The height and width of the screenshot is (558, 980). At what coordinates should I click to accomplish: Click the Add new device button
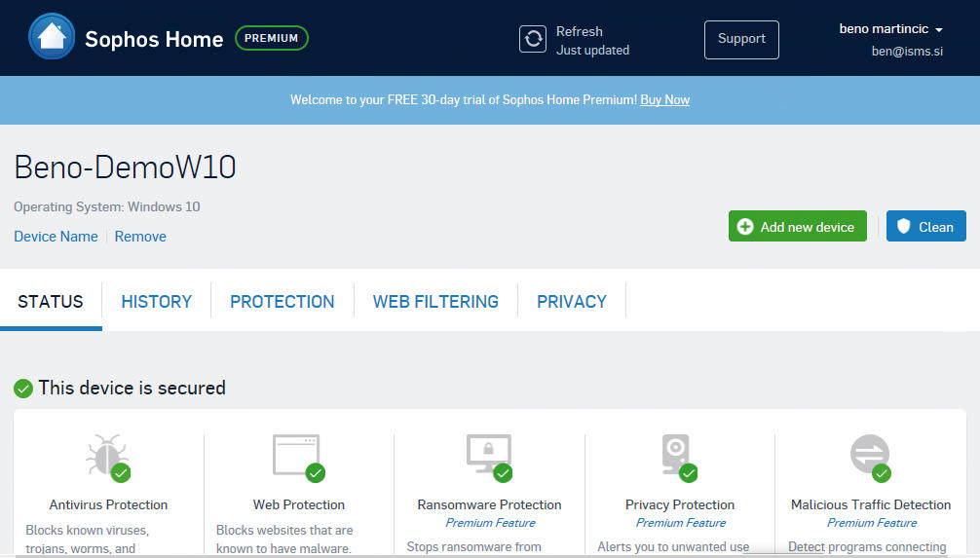[798, 226]
